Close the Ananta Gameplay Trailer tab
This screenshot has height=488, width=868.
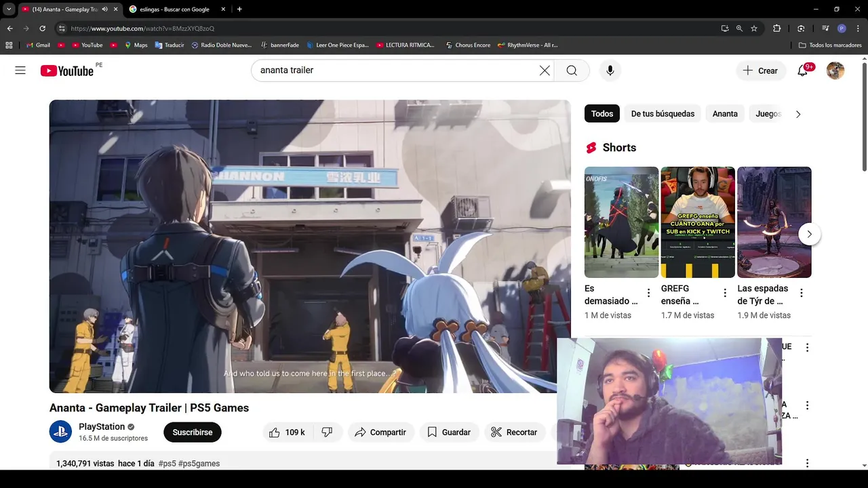[116, 9]
